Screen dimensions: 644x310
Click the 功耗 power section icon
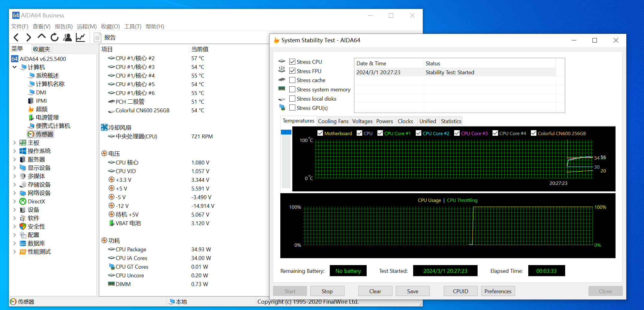tap(104, 240)
